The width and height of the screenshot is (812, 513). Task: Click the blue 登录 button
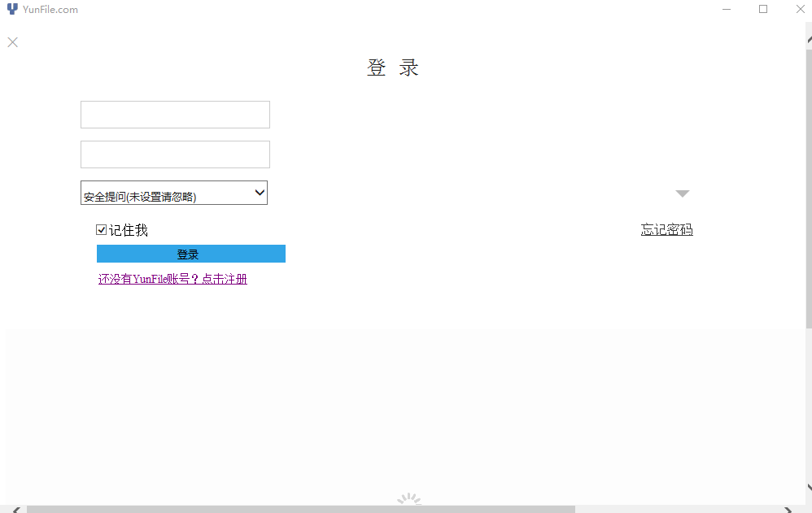[191, 254]
